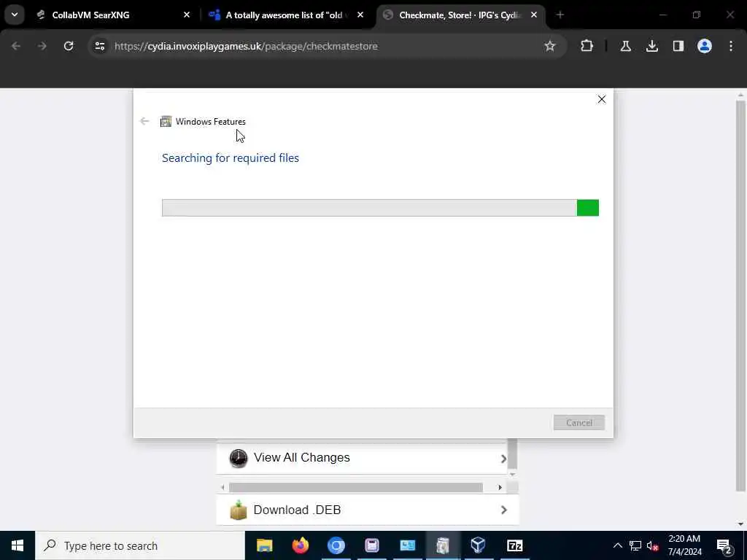Show browser downloads

click(651, 46)
